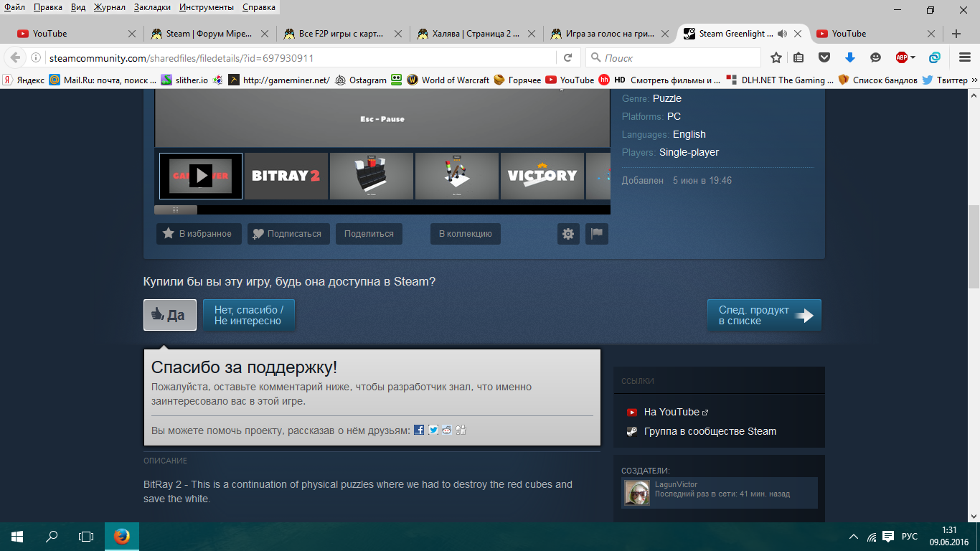Open the gameminer.net bookmark

tap(279, 80)
